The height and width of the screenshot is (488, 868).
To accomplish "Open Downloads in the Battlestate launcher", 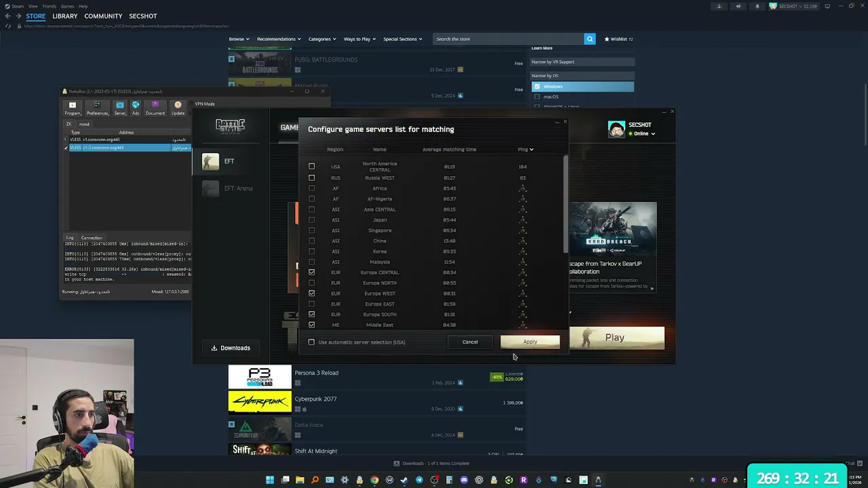I will (231, 348).
